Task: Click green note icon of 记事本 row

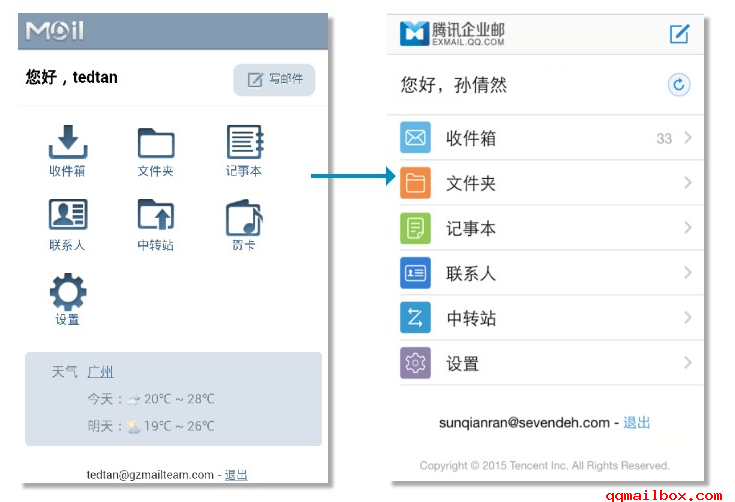Action: tap(415, 228)
